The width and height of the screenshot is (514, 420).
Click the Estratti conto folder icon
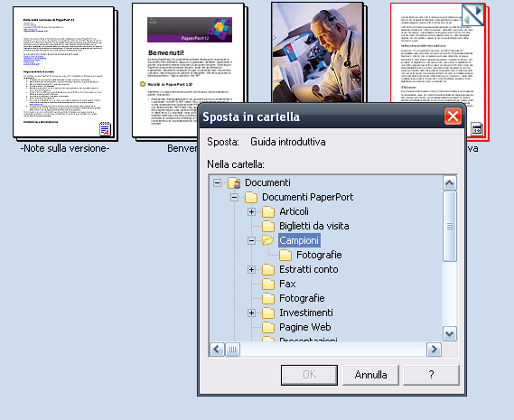click(268, 269)
